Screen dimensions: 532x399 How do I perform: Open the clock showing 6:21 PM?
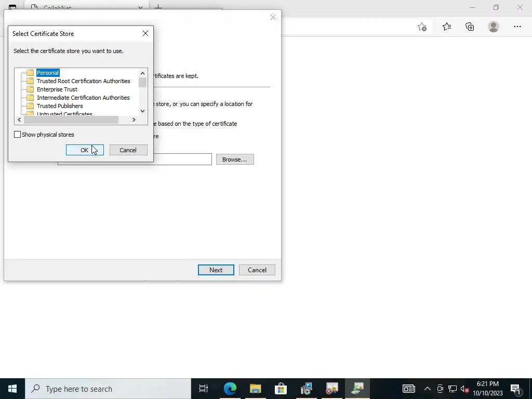click(x=487, y=389)
